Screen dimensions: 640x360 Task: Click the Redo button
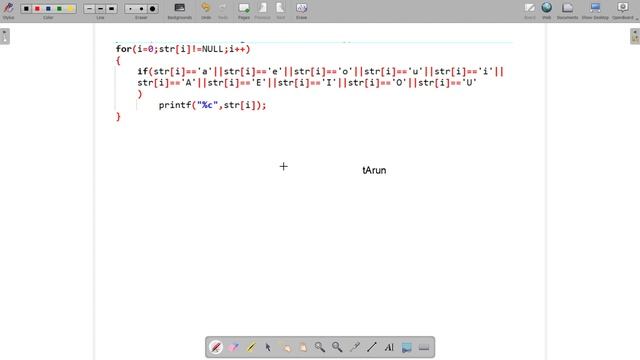(222, 10)
